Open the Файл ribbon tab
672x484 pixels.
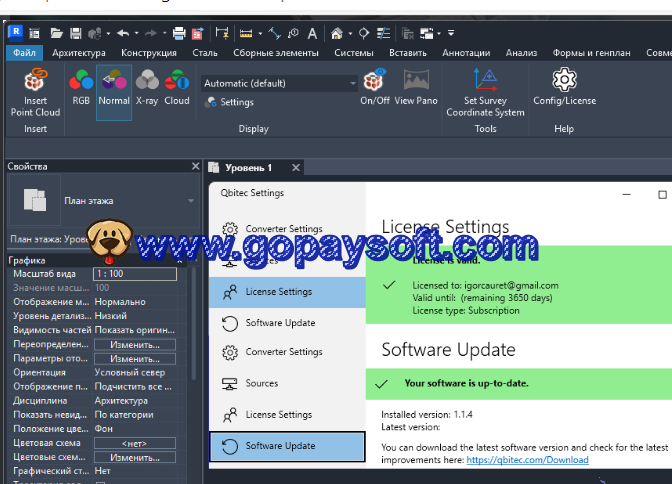(x=24, y=53)
